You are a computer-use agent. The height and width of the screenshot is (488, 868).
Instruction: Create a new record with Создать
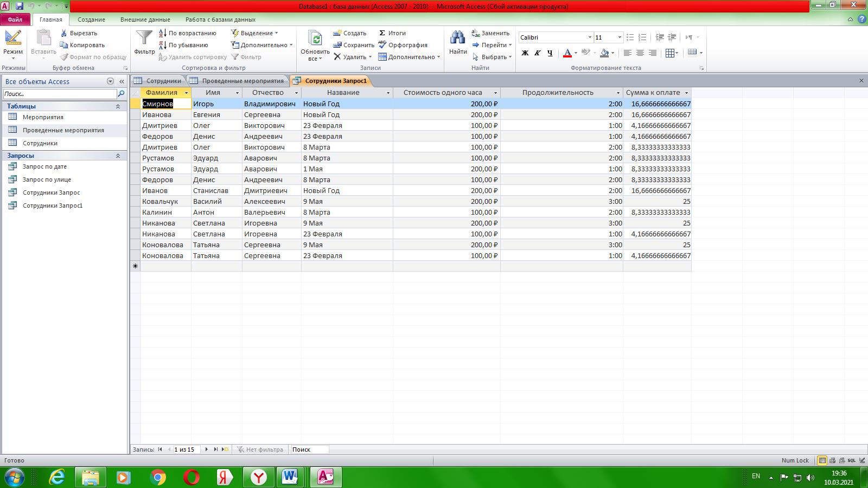coord(350,33)
